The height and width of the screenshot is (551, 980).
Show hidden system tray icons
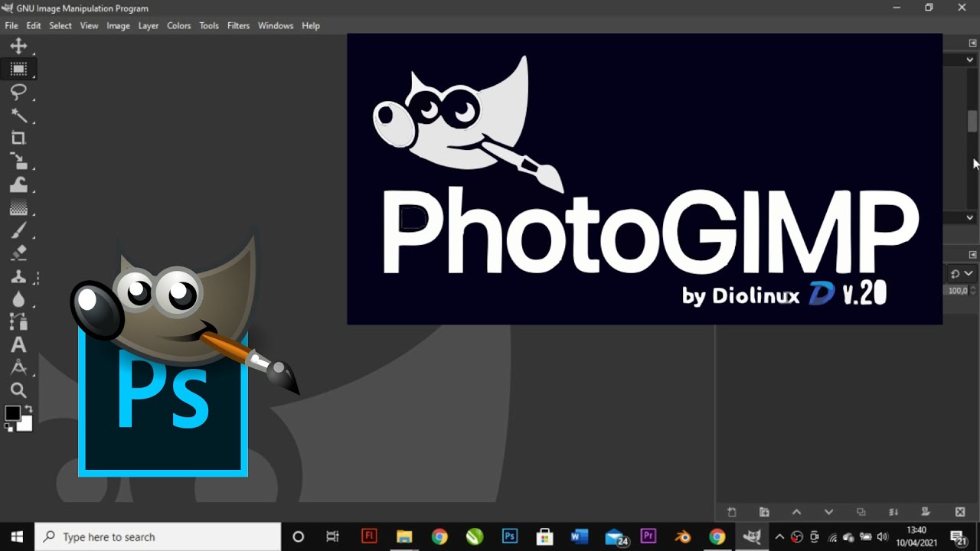click(779, 537)
